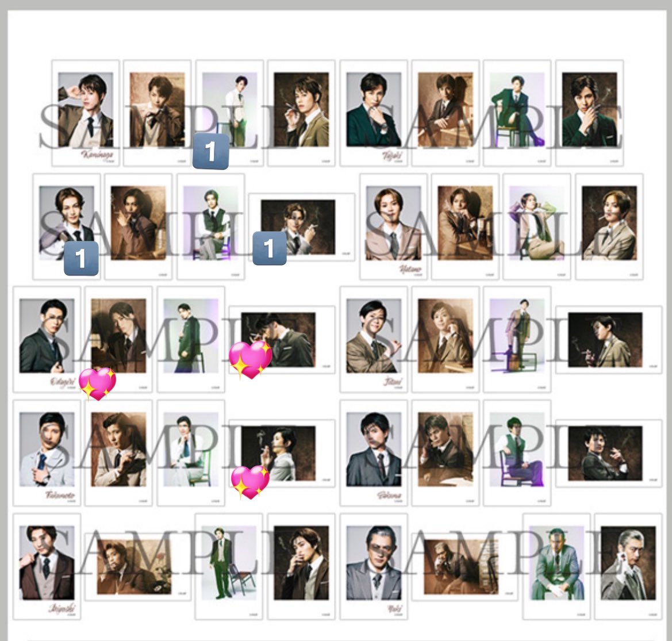This screenshot has height=641, width=672.
Task: Select the photo card signed Miyoshi
Action: [47, 566]
